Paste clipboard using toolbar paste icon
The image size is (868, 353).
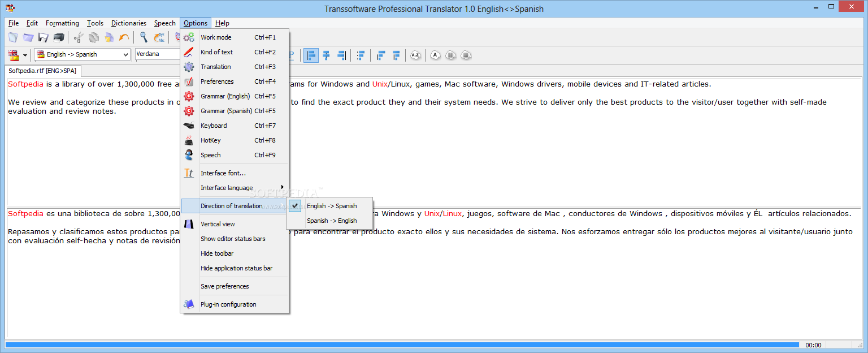click(x=109, y=37)
